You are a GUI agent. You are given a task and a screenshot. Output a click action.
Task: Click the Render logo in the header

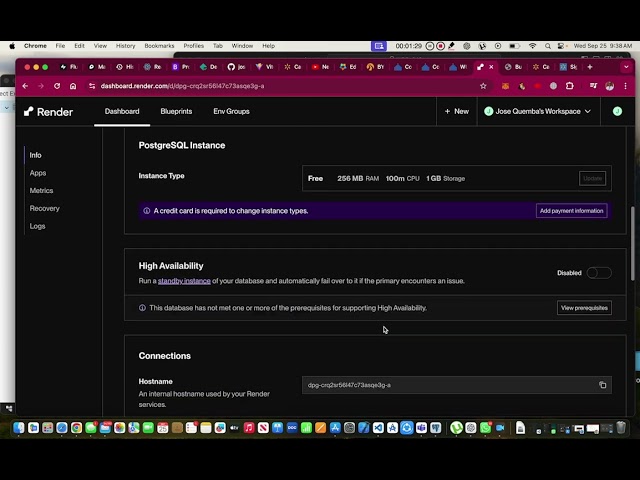coord(48,111)
